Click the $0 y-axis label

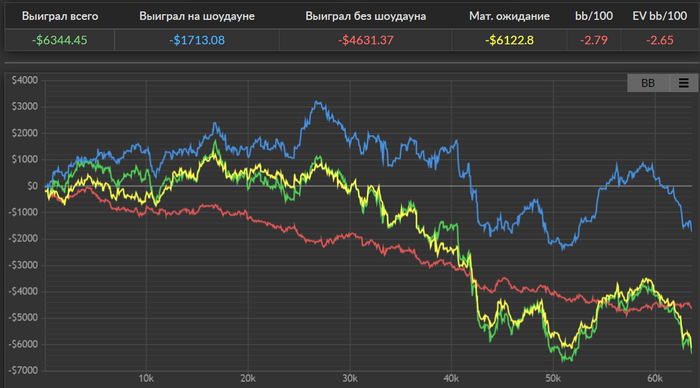click(x=32, y=186)
